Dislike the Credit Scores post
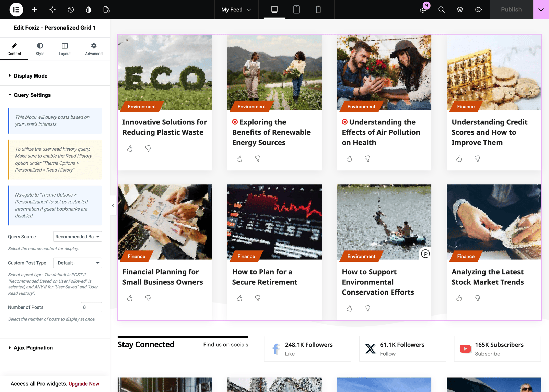The image size is (549, 392). (x=477, y=159)
